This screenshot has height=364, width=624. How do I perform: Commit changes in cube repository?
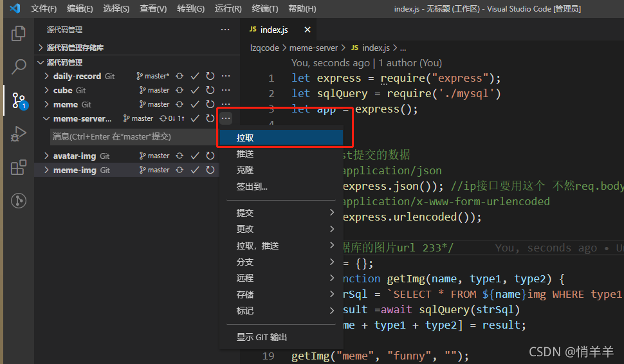click(x=195, y=90)
